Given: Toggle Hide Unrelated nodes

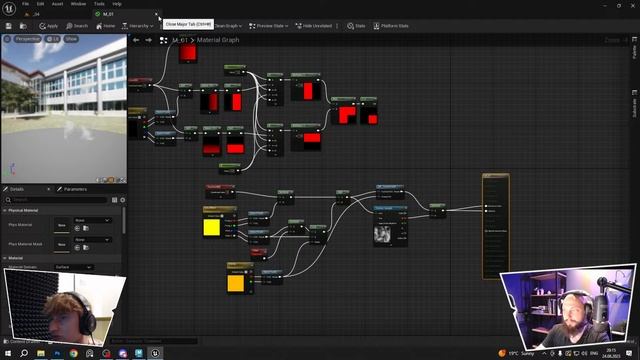Looking at the screenshot, I should point(313,26).
